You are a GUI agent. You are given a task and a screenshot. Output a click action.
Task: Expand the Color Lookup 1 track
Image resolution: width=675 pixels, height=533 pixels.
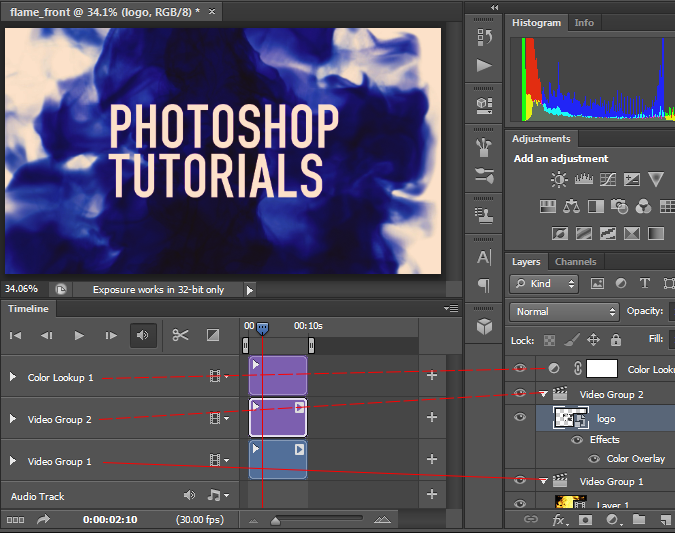coord(13,377)
